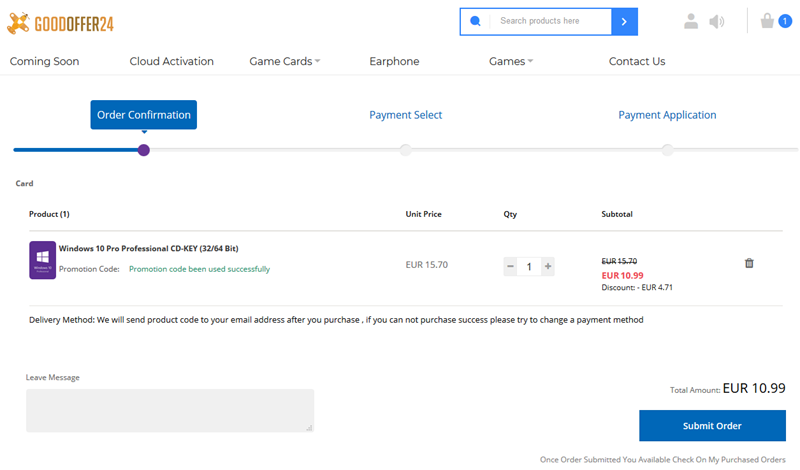Click the speaker announcement icon
The width and height of the screenshot is (800, 470).
point(717,21)
